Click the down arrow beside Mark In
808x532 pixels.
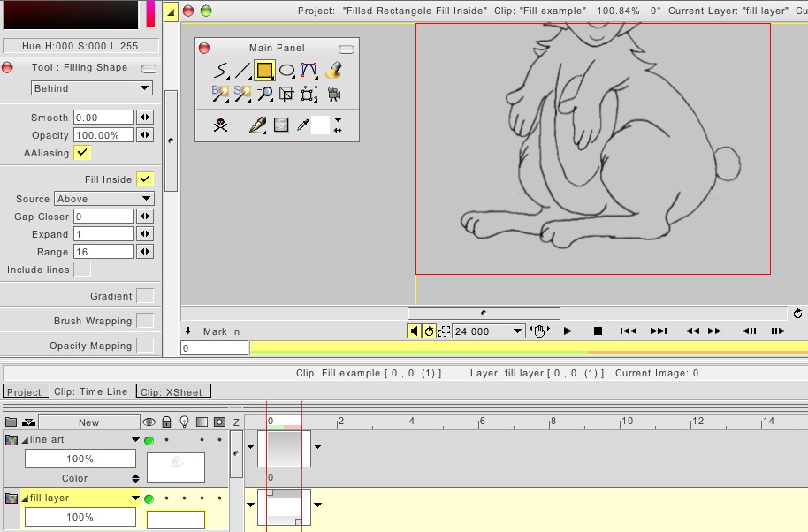tap(188, 331)
